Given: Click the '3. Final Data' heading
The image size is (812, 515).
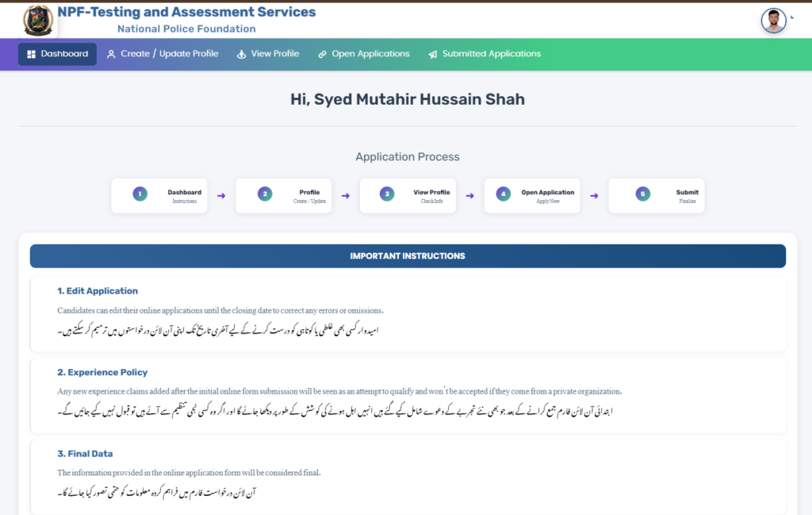Looking at the screenshot, I should [x=85, y=454].
